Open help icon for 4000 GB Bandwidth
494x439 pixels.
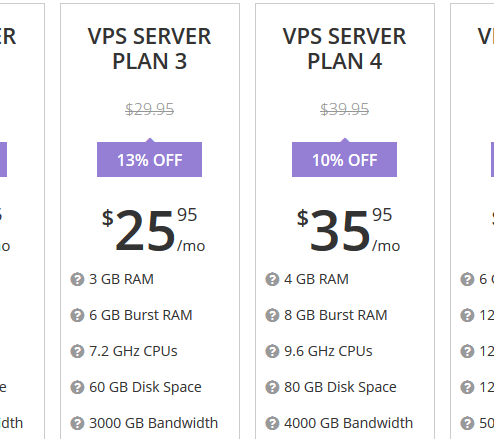point(272,423)
